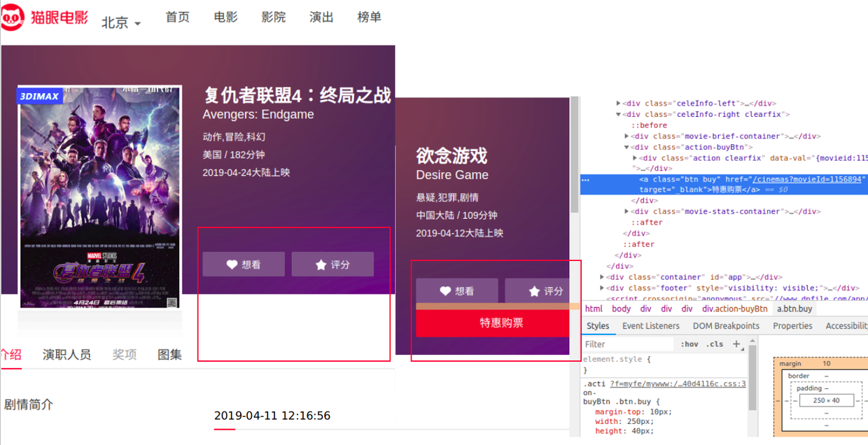868x445 pixels.
Task: Select div.action-buyBtn in the breadcrumb
Action: tap(735, 309)
